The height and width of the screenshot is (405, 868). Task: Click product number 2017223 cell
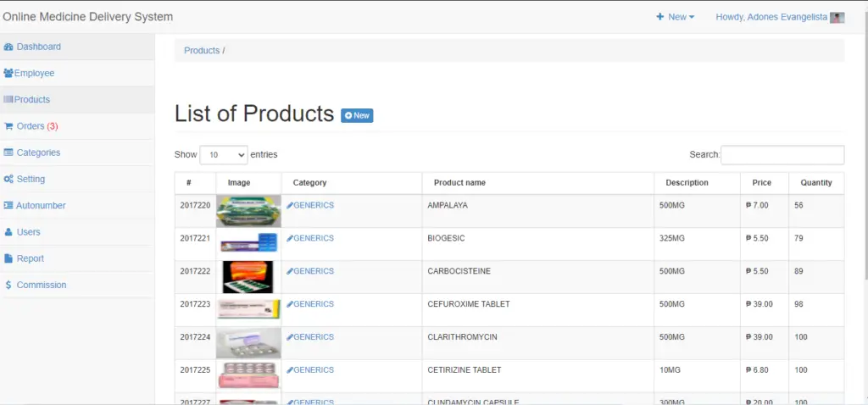pos(196,310)
